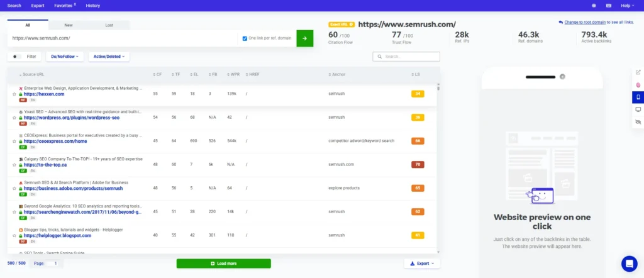Image resolution: width=644 pixels, height=278 pixels.
Task: Click LS score 34 badge
Action: click(418, 94)
